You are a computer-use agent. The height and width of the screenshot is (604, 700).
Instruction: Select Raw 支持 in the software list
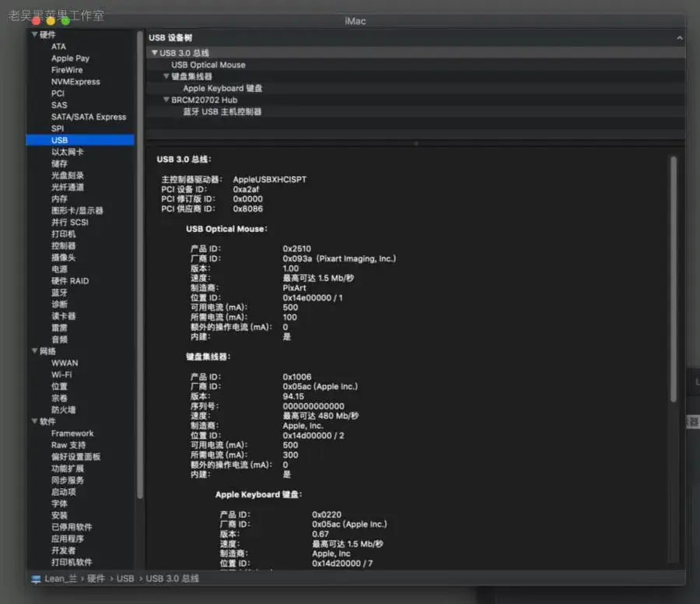point(68,445)
